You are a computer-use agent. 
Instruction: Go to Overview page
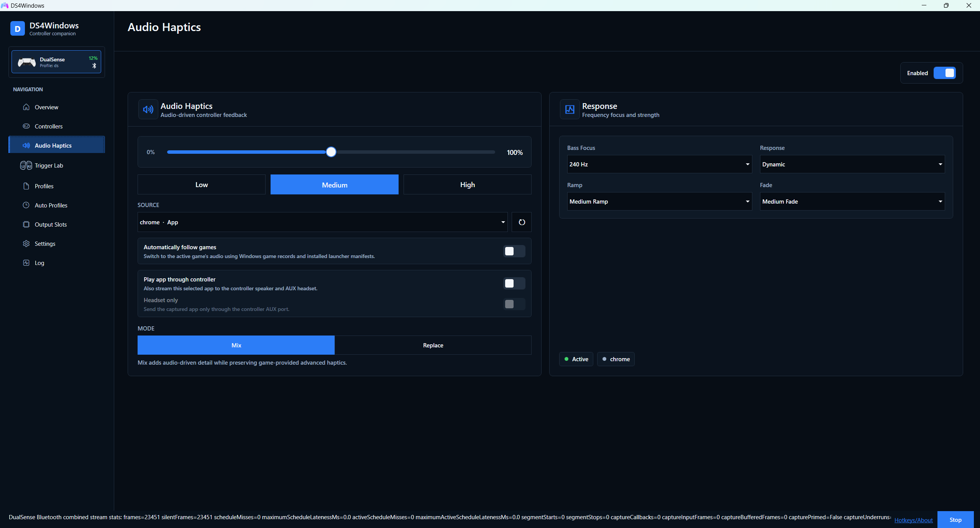click(57, 107)
